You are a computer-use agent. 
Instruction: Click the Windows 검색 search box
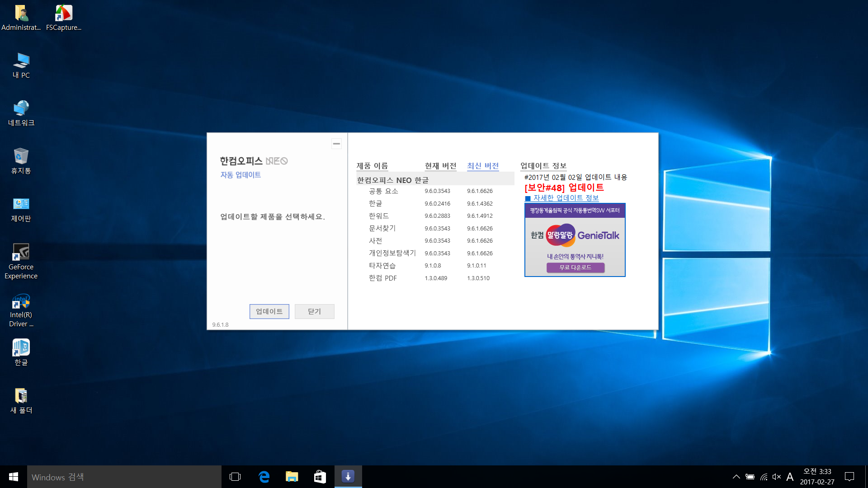pyautogui.click(x=124, y=477)
